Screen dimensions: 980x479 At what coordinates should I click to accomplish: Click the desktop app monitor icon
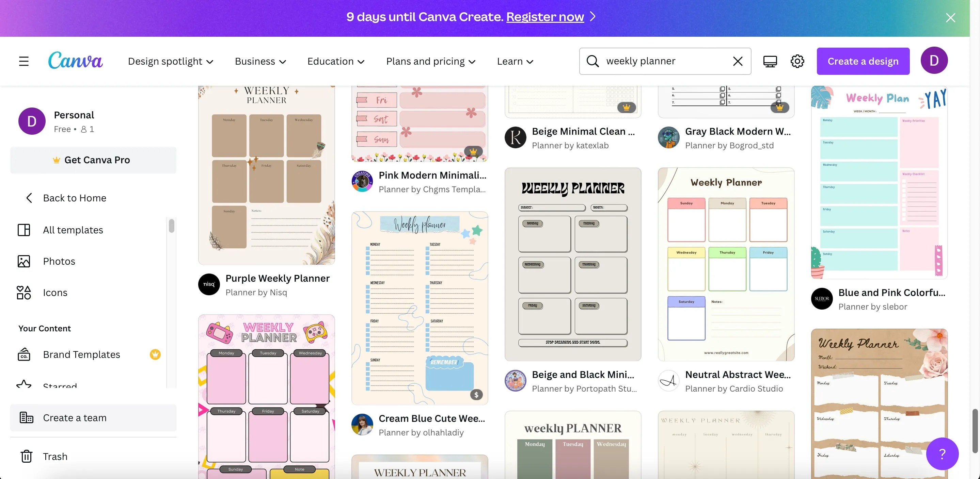click(770, 61)
